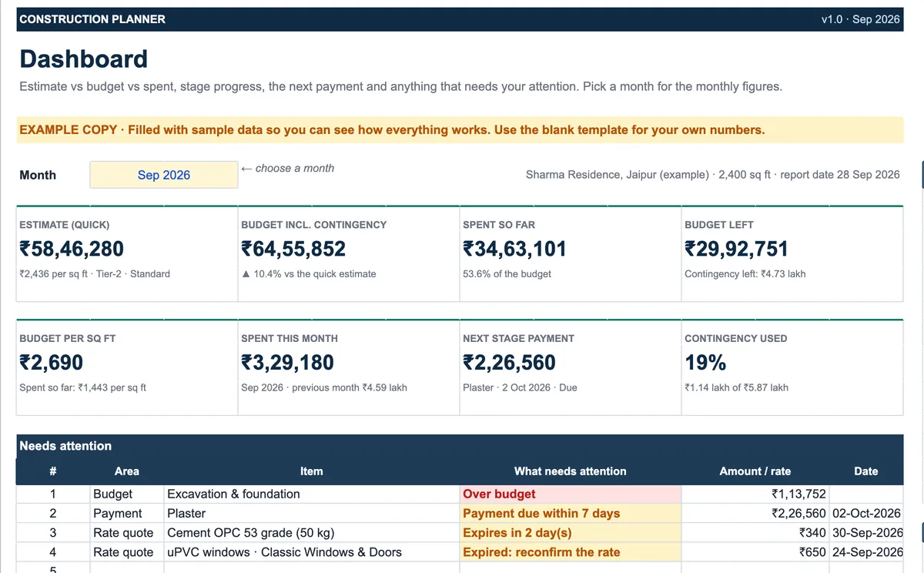Select 'Expired: reconfirm the rate' cell

571,552
